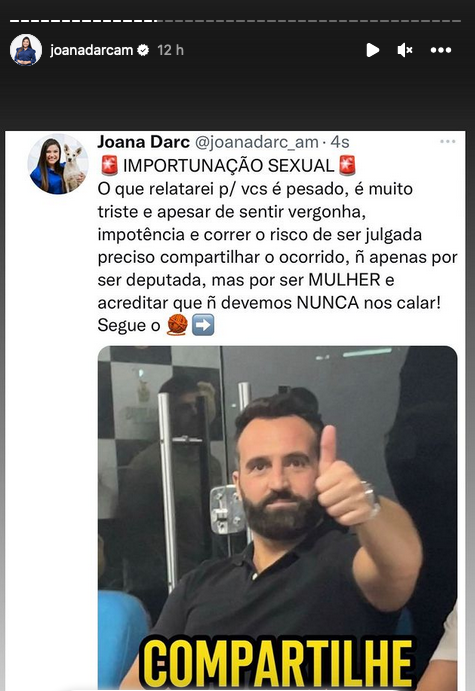This screenshot has width=475, height=691.
Task: Click the siren emoji before IMPORTUNAÇÃO SEXUAL
Action: click(x=109, y=165)
